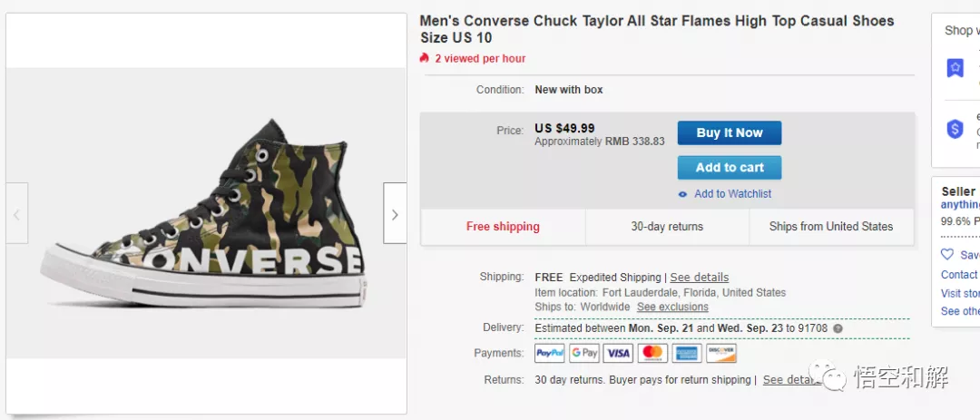The width and height of the screenshot is (980, 420).
Task: Open the Add to Watchlist link
Action: [x=732, y=194]
